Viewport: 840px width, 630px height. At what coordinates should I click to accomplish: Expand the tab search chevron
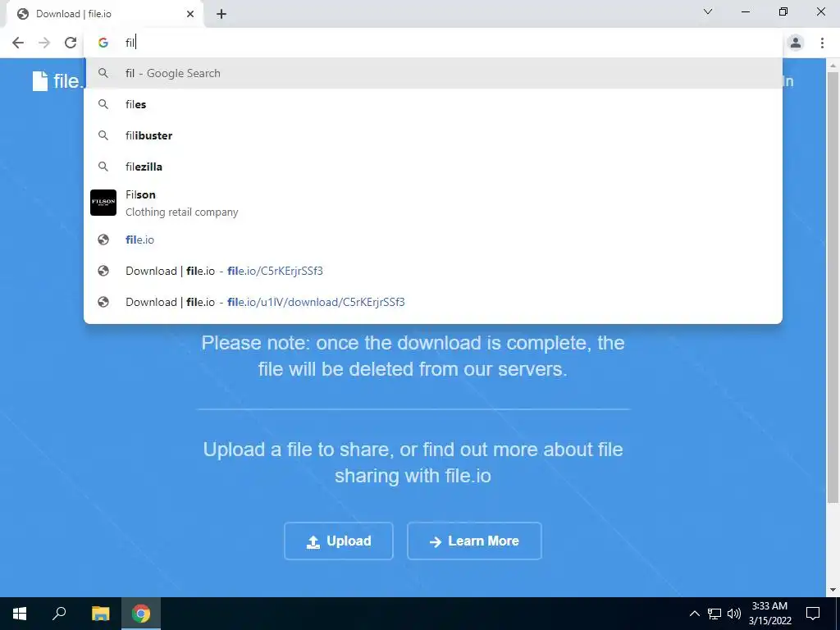708,11
